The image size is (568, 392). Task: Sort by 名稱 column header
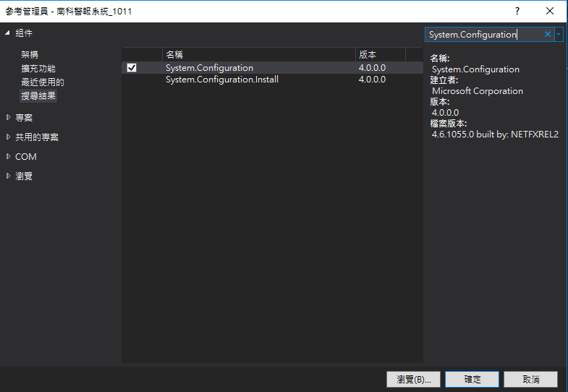pyautogui.click(x=258, y=55)
